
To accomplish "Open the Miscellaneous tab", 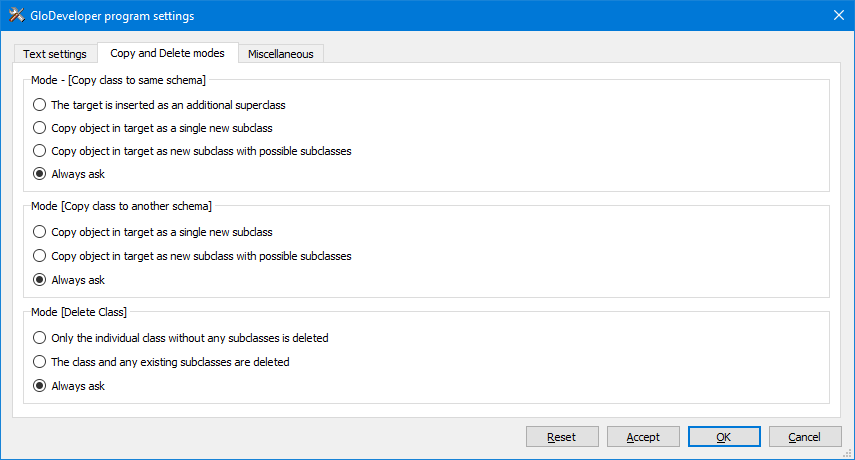I will click(x=281, y=54).
